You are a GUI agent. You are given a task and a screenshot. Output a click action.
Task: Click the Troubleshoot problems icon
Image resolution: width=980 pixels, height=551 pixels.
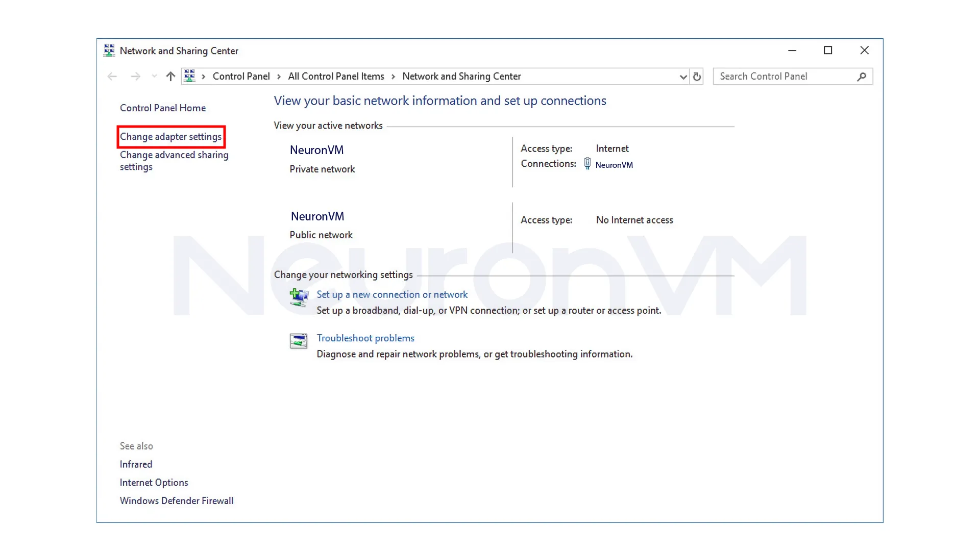[299, 341]
